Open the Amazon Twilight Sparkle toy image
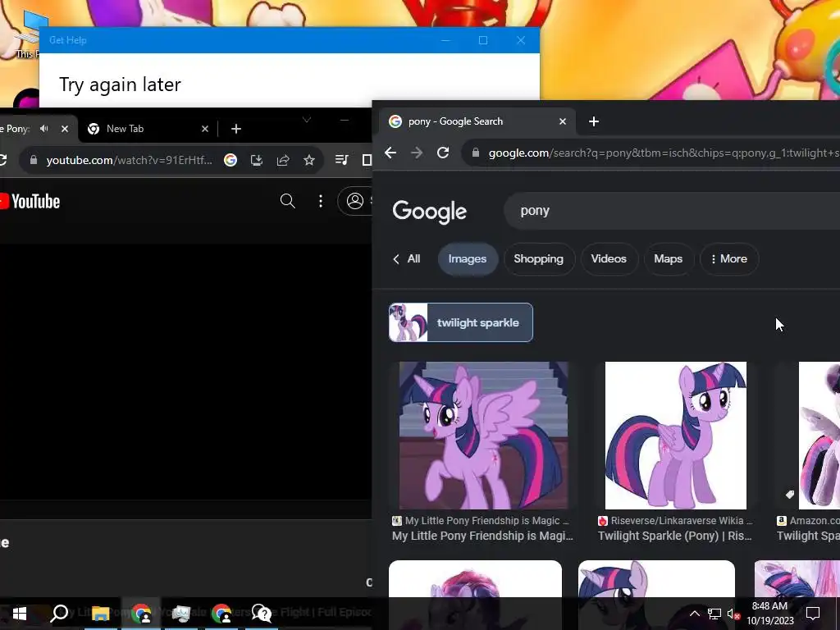840x630 pixels. point(819,436)
